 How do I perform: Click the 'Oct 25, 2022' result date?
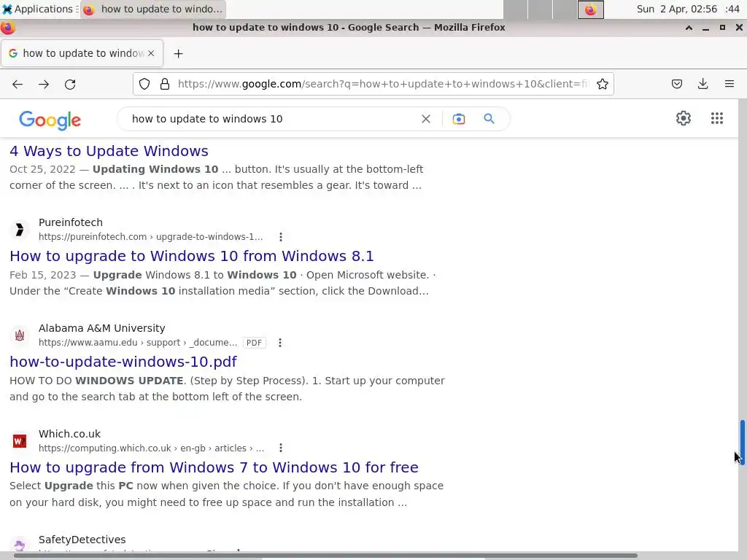pos(42,169)
